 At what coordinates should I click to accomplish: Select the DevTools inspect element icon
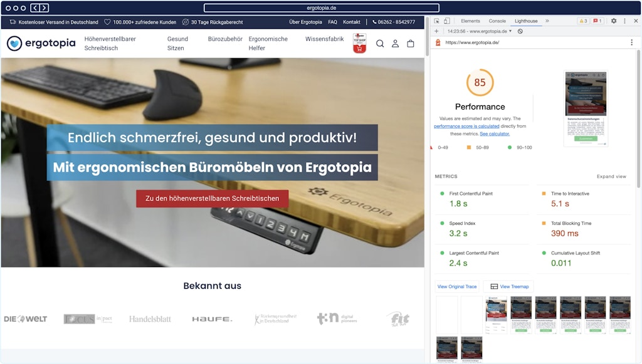click(437, 21)
